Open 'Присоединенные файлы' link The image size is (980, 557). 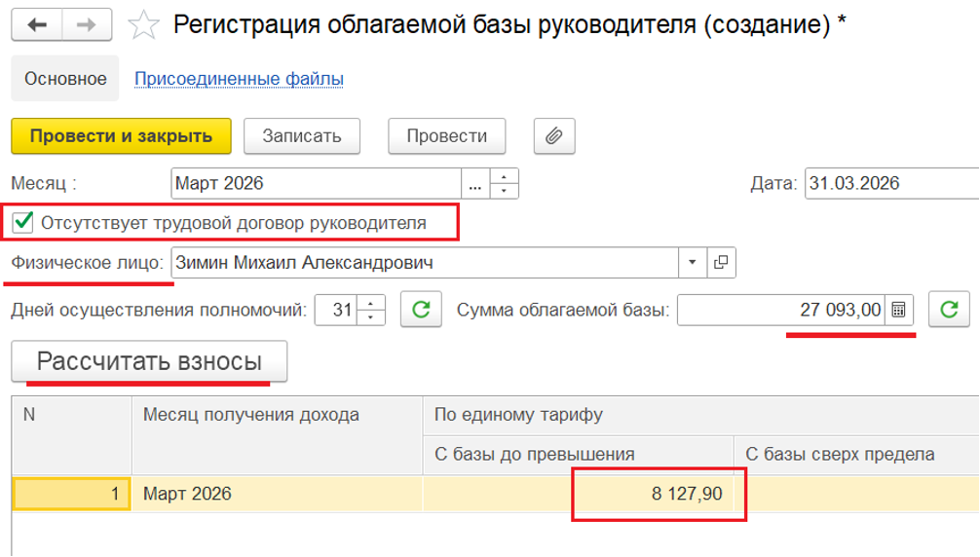coord(239,79)
